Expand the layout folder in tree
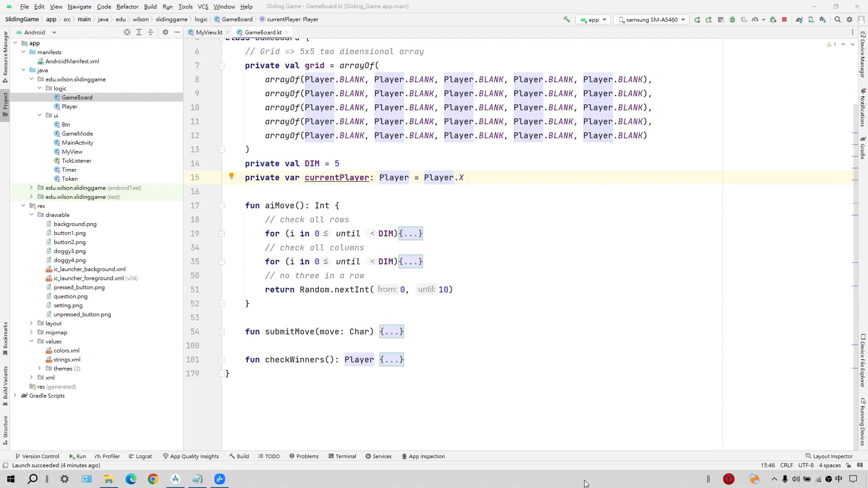This screenshot has height=488, width=868. [31, 323]
